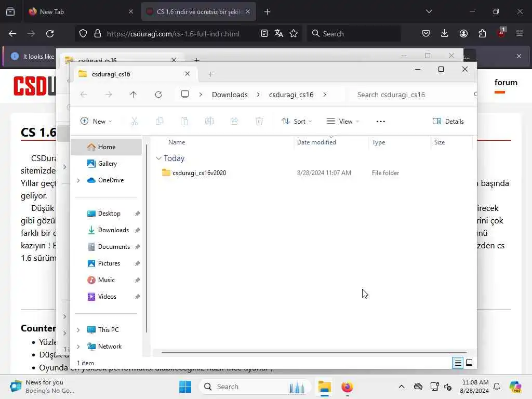Collapse the Today group
The height and width of the screenshot is (399, 532).
[158, 158]
